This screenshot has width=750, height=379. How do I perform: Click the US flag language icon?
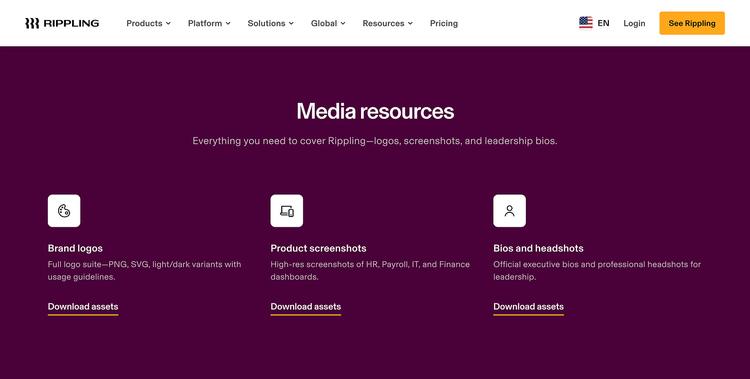point(585,22)
